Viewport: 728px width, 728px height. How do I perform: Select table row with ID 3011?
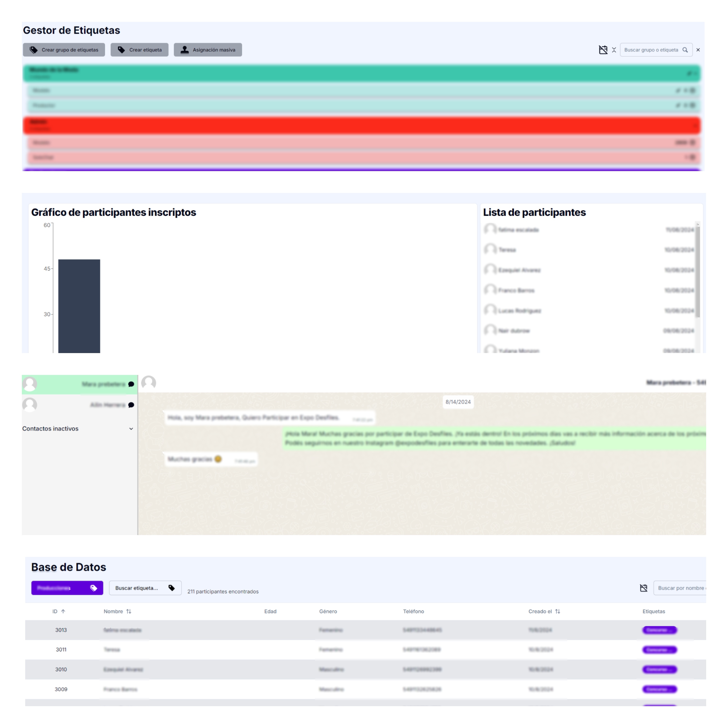[365, 650]
